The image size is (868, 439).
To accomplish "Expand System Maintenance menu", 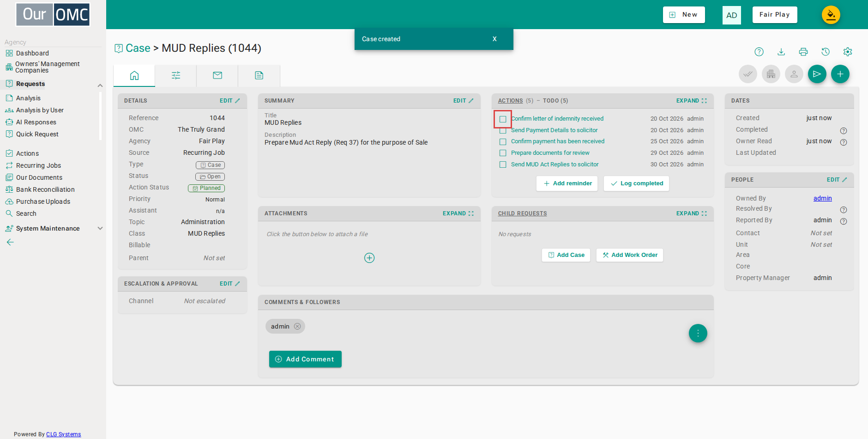I will pos(100,228).
